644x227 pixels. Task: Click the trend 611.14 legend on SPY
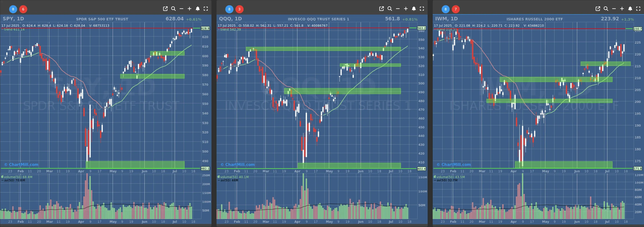(13, 30)
